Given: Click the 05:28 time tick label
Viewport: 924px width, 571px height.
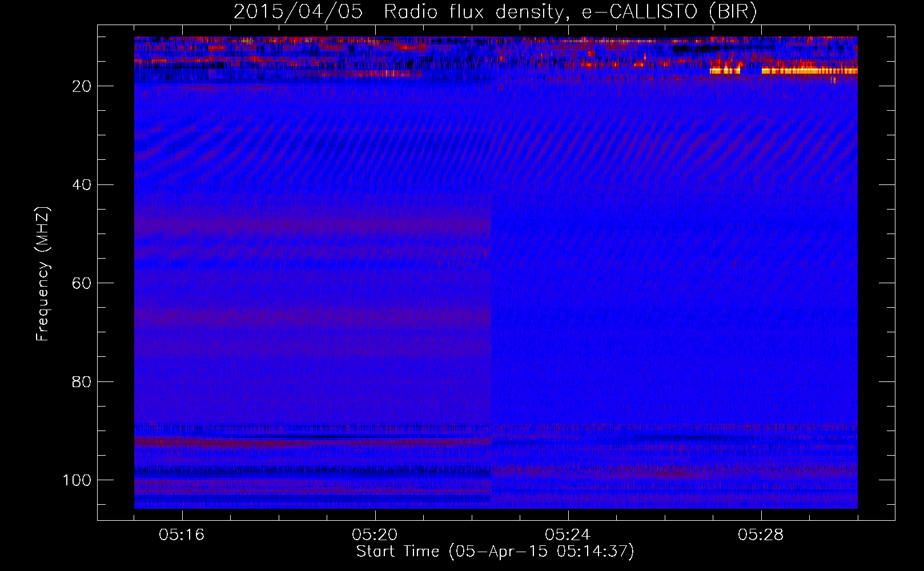Looking at the screenshot, I should [x=761, y=535].
